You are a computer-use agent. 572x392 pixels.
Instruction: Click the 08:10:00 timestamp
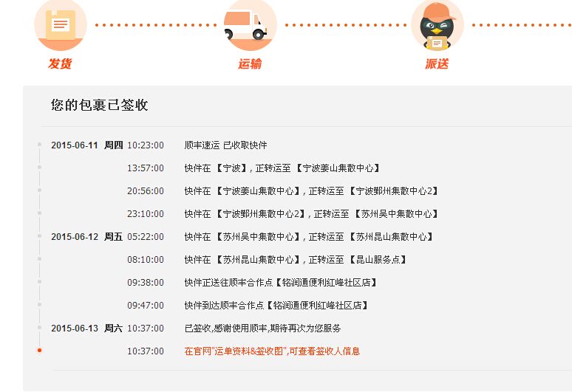[146, 260]
